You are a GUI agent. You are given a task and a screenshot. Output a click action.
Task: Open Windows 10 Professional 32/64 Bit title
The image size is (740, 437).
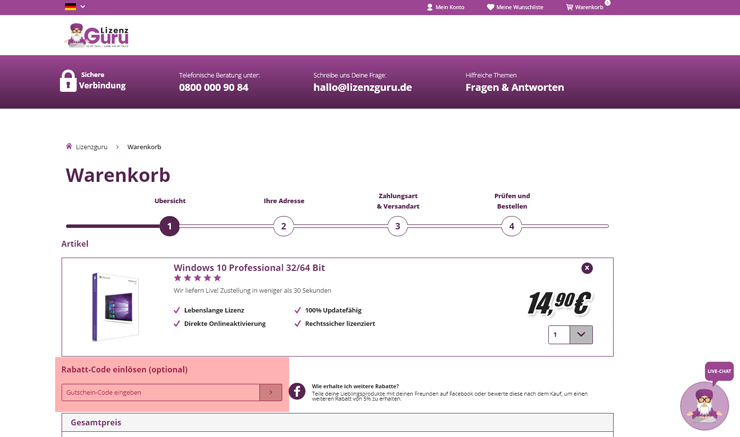click(249, 268)
